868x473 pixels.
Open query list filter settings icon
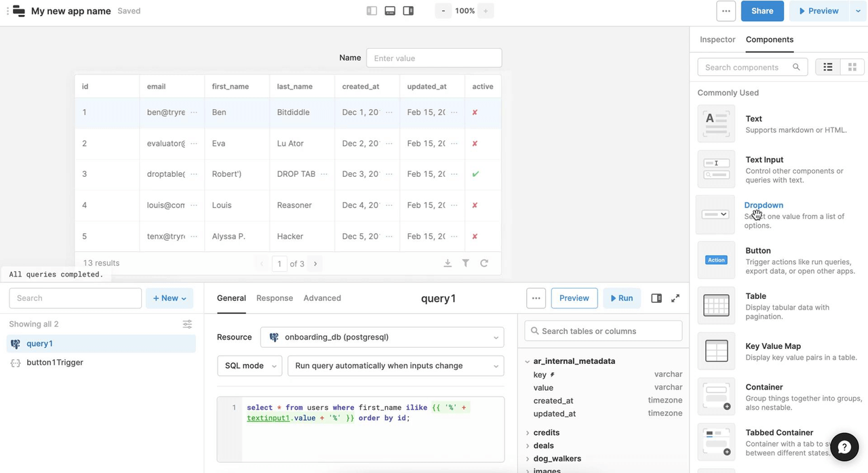pos(187,325)
